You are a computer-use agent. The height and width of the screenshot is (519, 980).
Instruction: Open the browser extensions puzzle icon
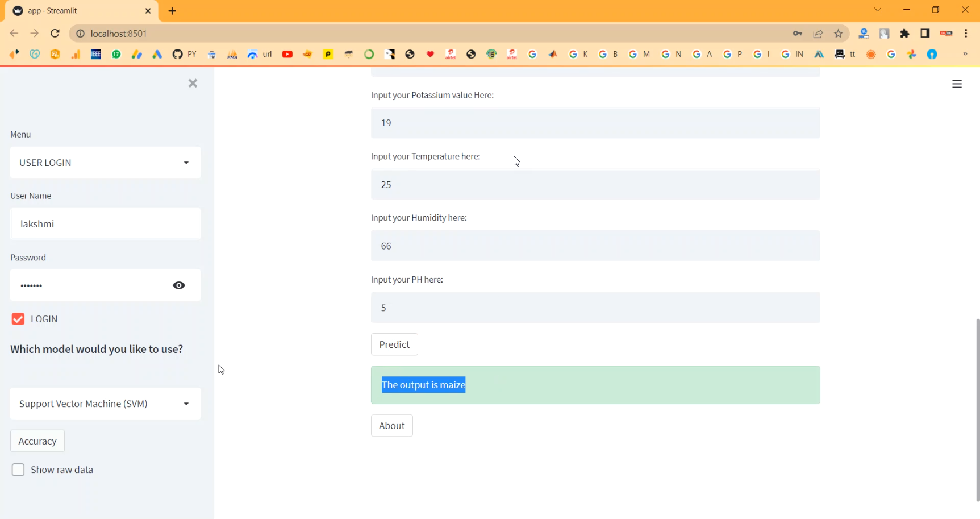905,34
